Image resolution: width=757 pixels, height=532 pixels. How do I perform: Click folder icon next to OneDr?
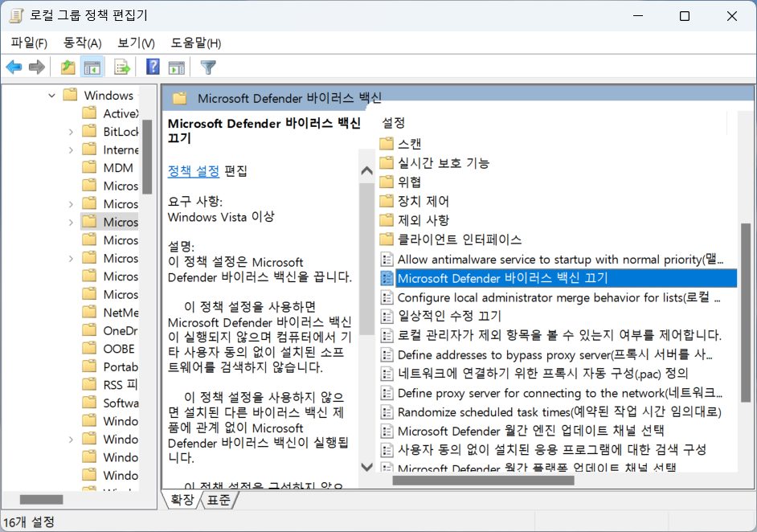pos(89,330)
